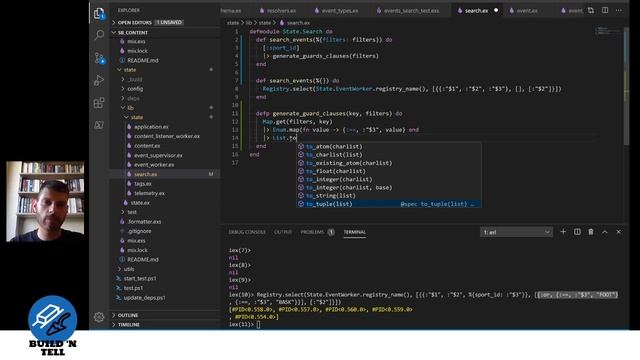Image resolution: width=640 pixels, height=360 pixels.
Task: Click the new terminal plus icon
Action: [x=563, y=232]
